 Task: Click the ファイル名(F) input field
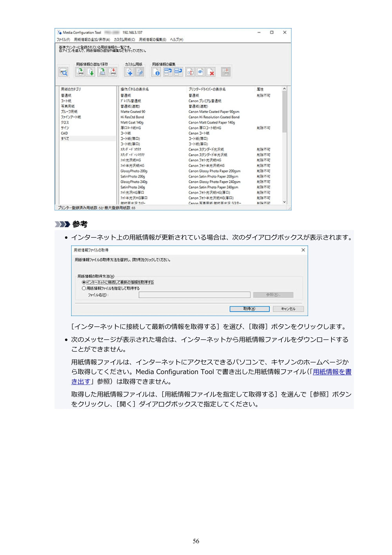point(194,295)
